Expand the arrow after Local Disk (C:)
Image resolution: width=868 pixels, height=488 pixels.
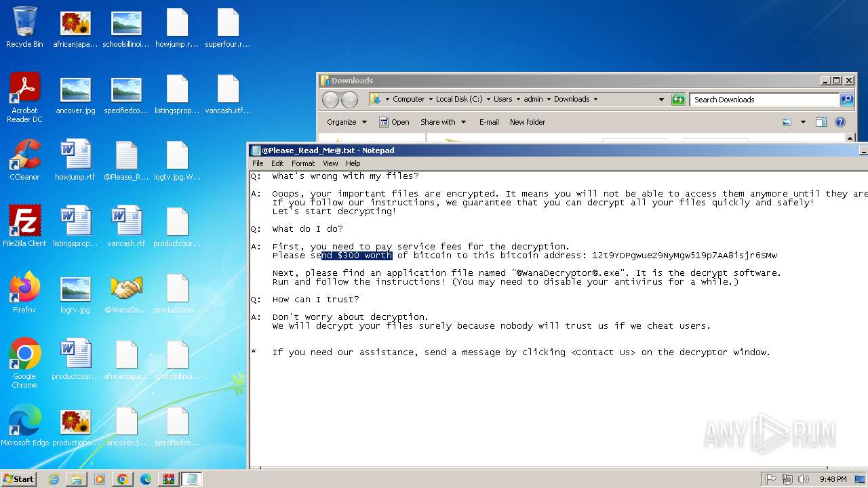(x=488, y=100)
